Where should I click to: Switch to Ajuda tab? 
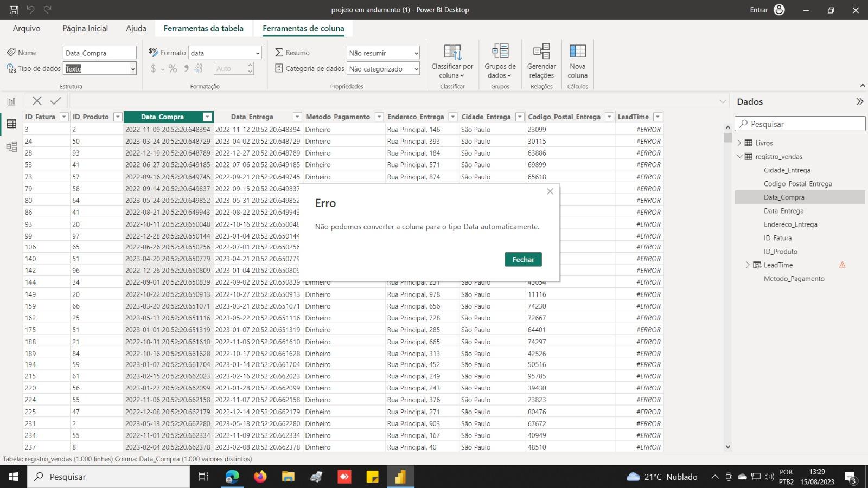point(136,28)
